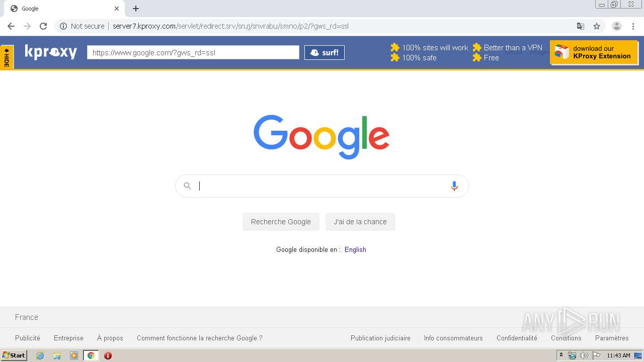This screenshot has width=644, height=362.
Task: Open the Info consommateurs link
Action: coord(453,338)
